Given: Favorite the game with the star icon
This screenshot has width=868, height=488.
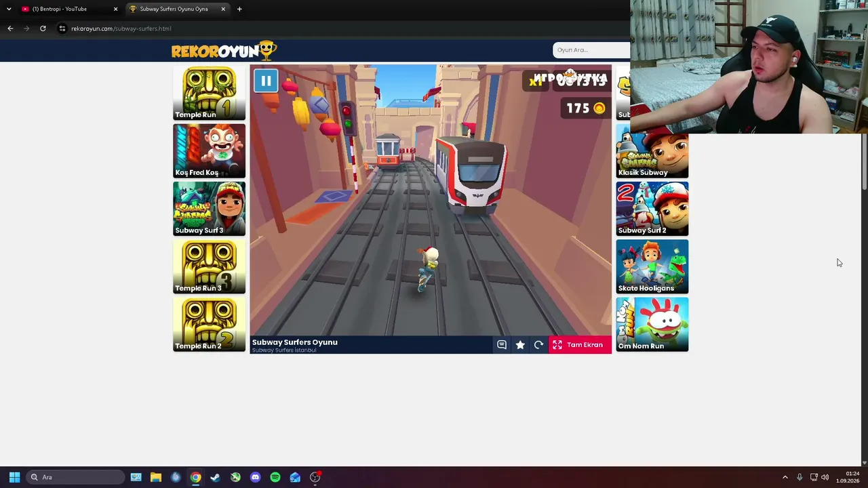Looking at the screenshot, I should tap(520, 345).
